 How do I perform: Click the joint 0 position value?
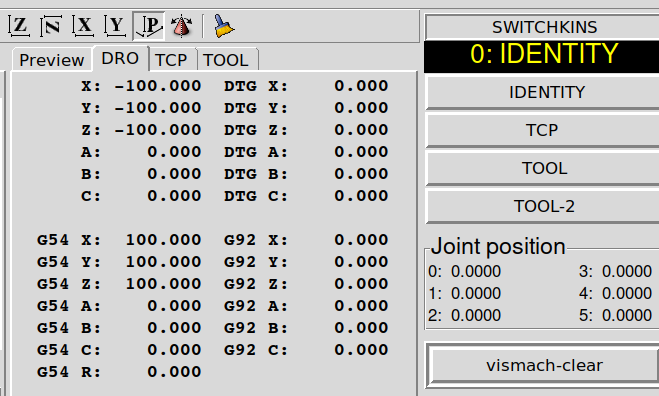click(x=476, y=272)
